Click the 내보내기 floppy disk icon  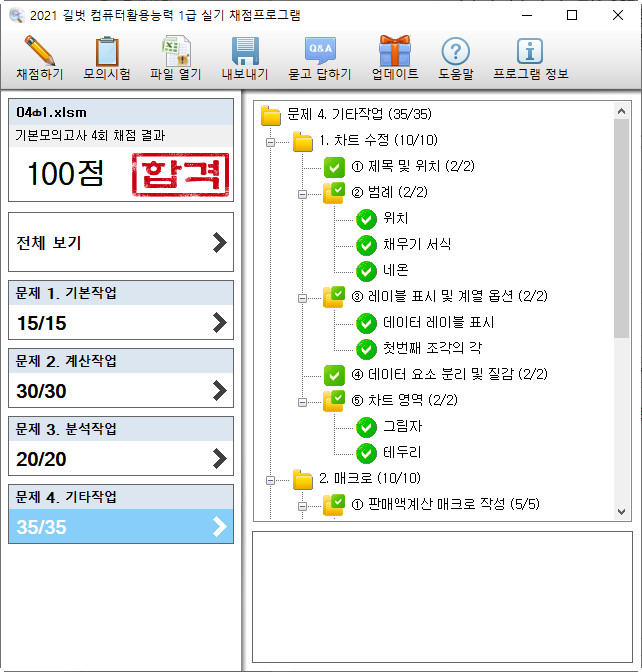245,51
